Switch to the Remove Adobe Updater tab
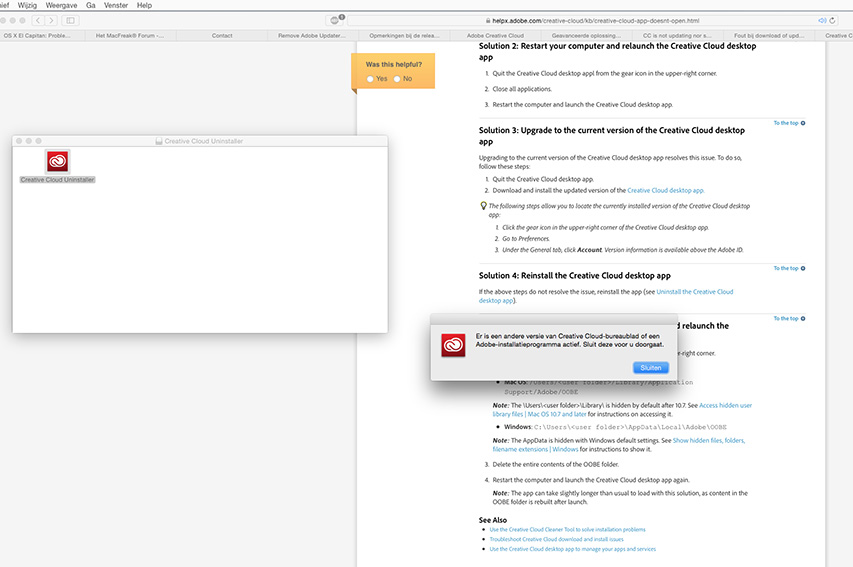 (312, 35)
